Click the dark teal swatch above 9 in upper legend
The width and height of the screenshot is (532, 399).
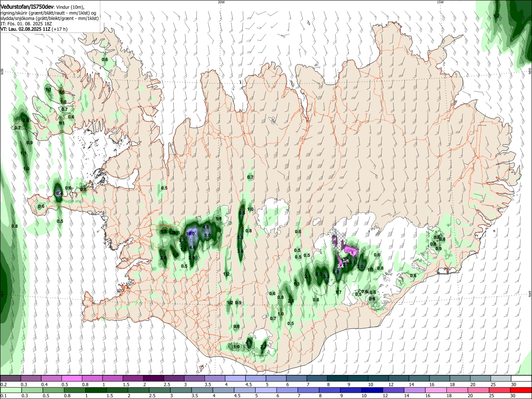[357, 378]
